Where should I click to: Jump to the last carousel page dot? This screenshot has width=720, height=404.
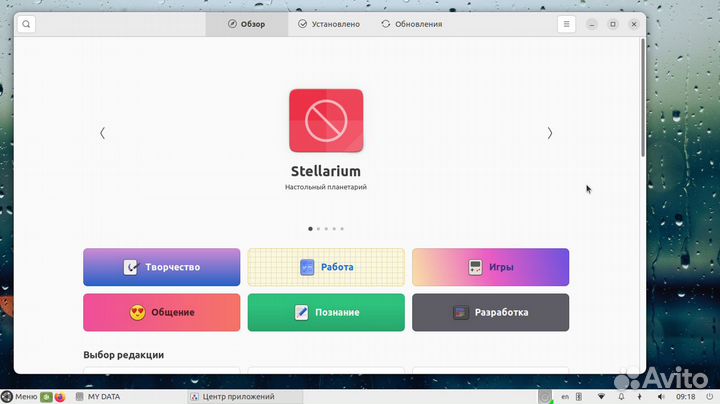(x=342, y=229)
